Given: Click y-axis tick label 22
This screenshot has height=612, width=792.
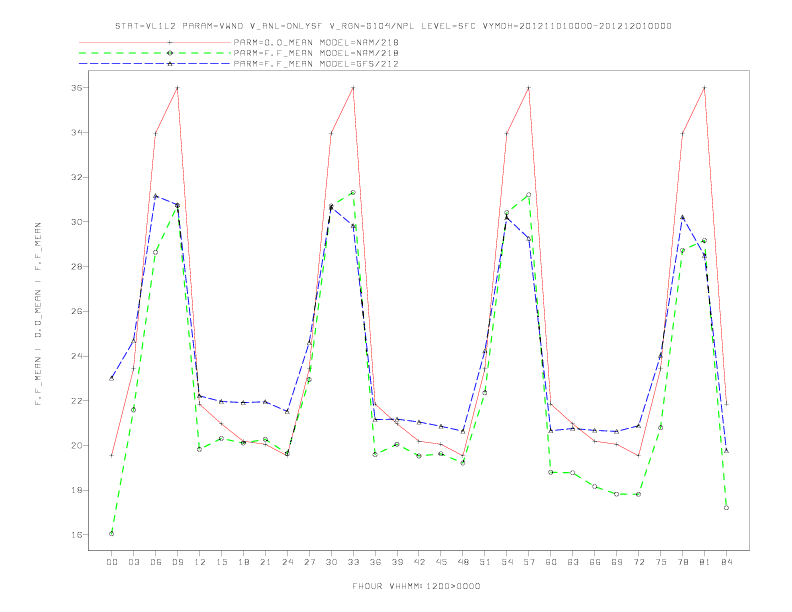Looking at the screenshot, I should point(76,401).
